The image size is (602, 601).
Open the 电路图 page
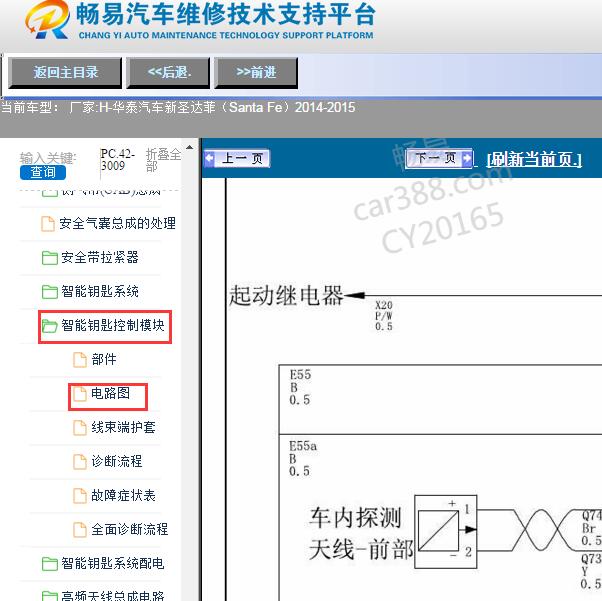click(x=110, y=393)
